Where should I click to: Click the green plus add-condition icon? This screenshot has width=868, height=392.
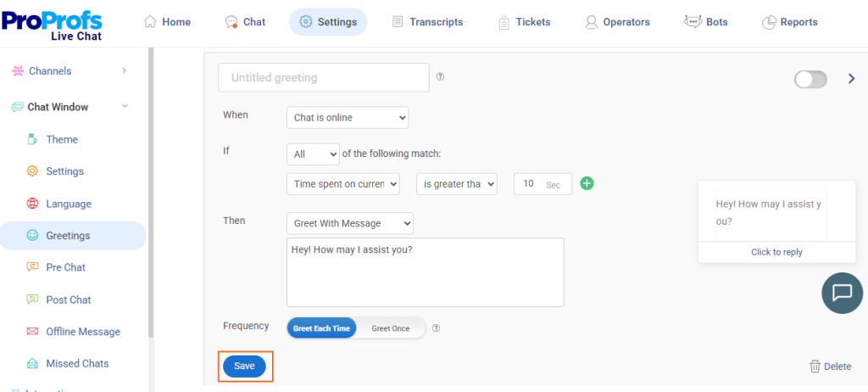587,183
